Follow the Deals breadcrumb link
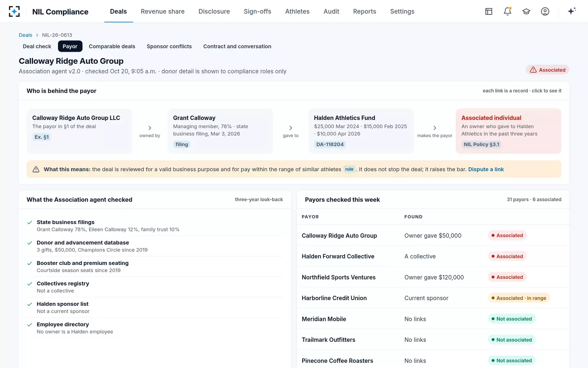Viewport: 588px width, 368px height. 25,35
